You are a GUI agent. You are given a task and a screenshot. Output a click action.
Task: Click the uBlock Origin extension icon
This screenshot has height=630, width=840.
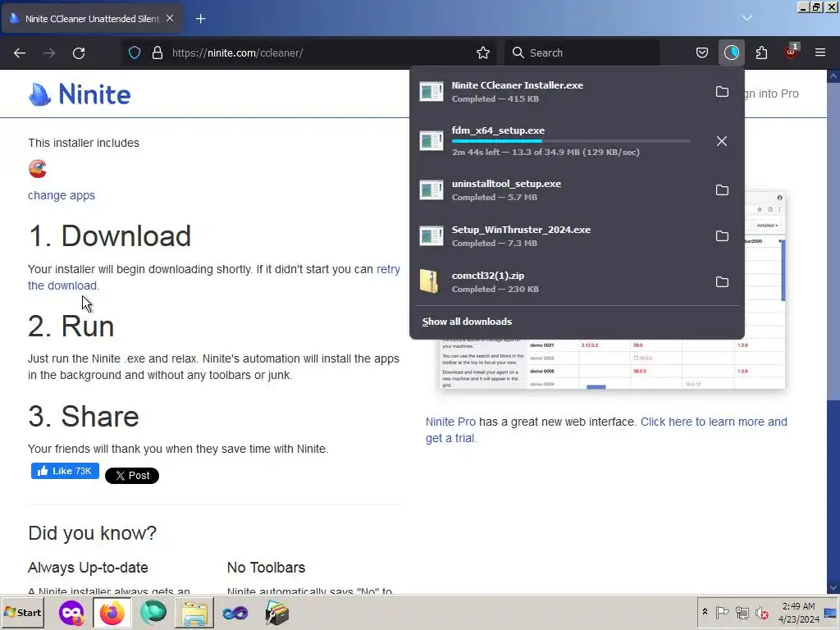tap(792, 52)
